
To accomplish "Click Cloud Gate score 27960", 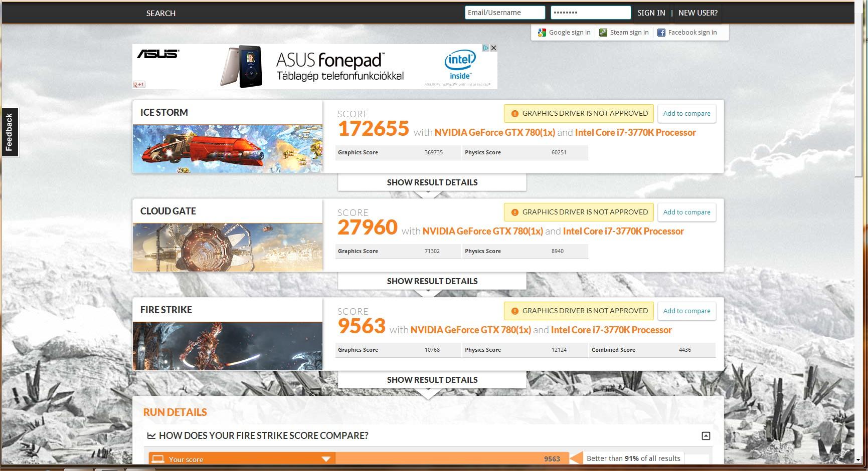I will point(367,228).
